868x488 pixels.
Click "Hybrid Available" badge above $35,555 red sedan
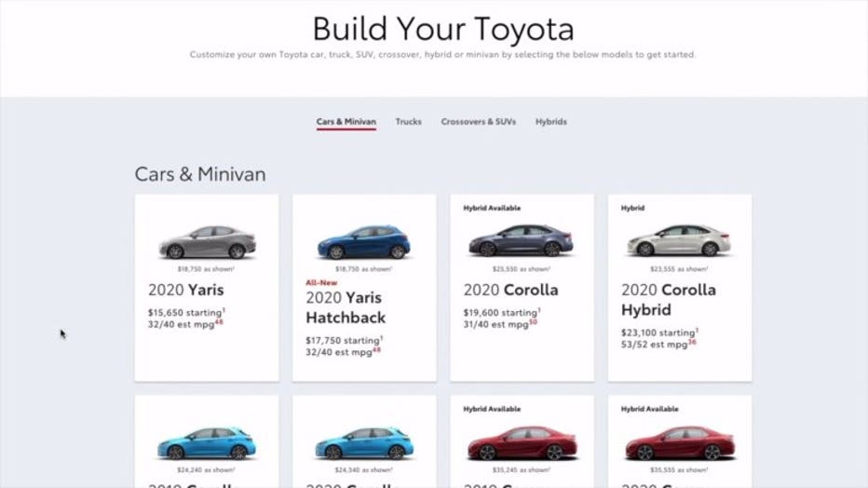coord(650,409)
